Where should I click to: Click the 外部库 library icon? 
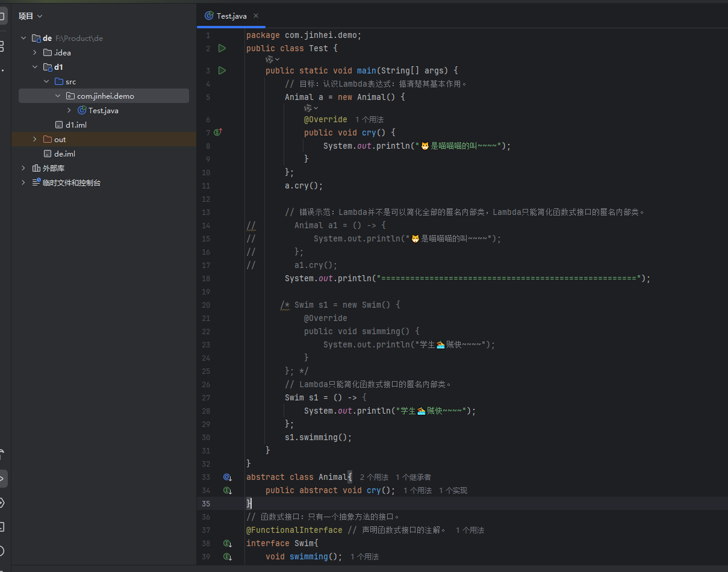(36, 168)
